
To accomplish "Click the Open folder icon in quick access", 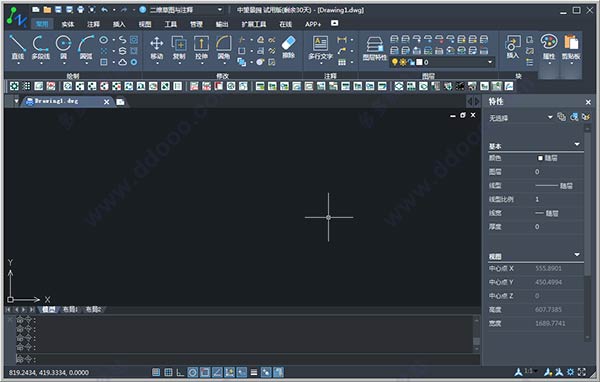I will tap(47, 10).
